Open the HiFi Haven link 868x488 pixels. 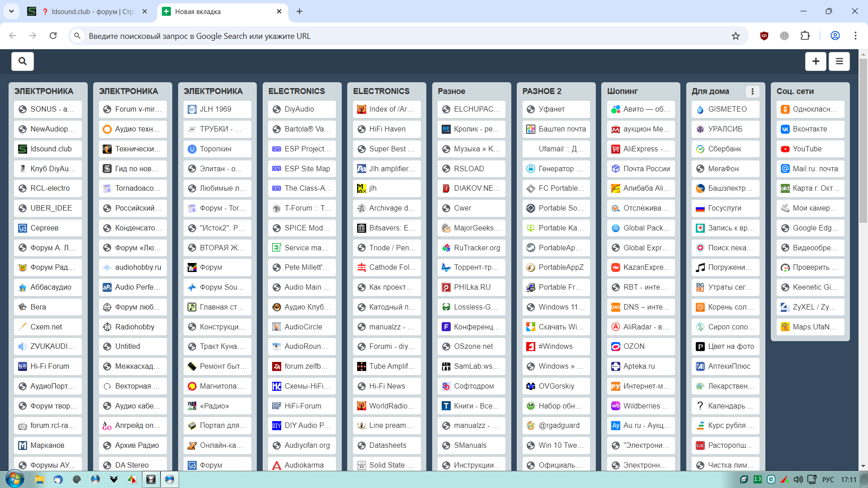[387, 129]
